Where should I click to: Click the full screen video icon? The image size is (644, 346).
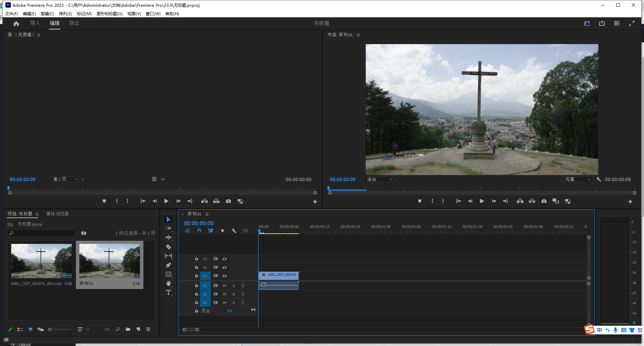(632, 23)
